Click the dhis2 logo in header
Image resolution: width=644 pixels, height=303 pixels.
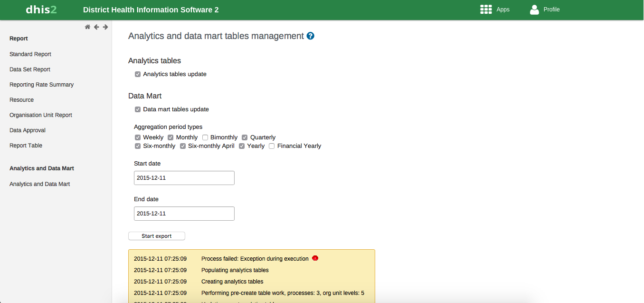[x=41, y=10]
